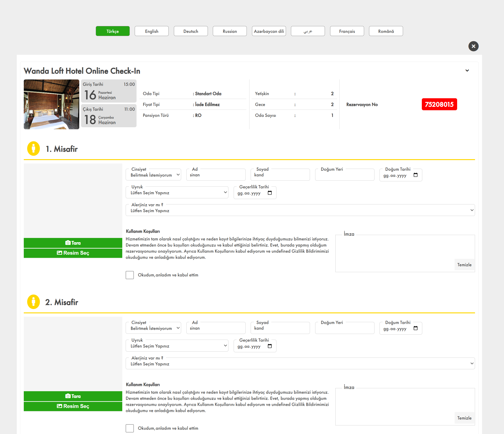Click the Ad field of 2. Misafir
This screenshot has height=434, width=504.
(x=216, y=328)
